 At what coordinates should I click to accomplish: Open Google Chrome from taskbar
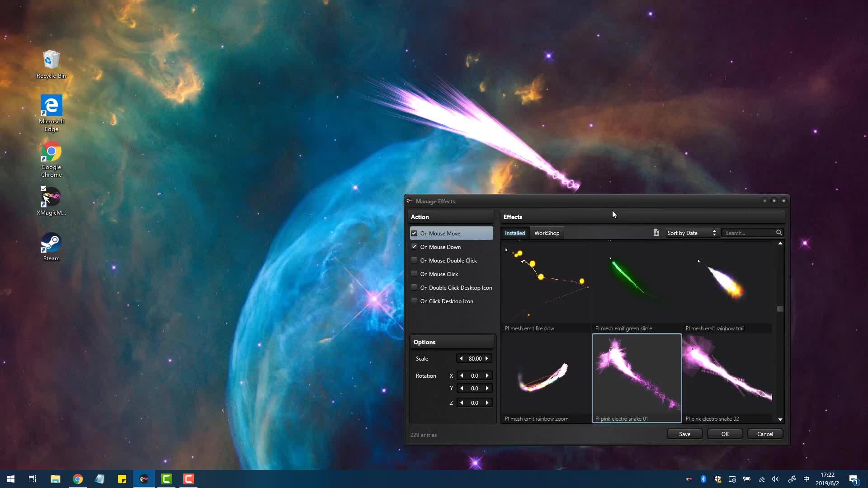pyautogui.click(x=78, y=479)
